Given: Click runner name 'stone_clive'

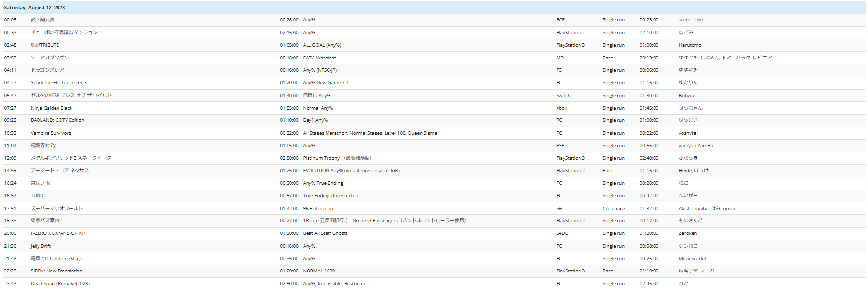Looking at the screenshot, I should [691, 20].
